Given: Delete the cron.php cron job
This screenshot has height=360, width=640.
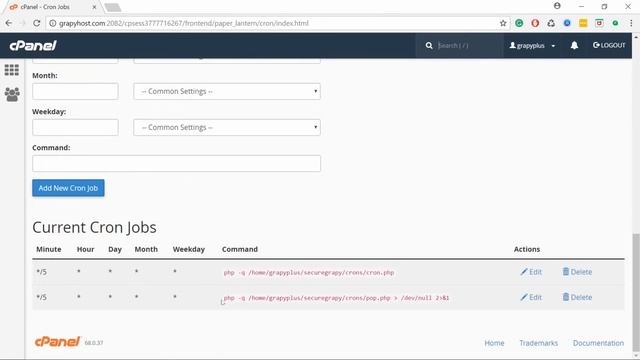Looking at the screenshot, I should (x=577, y=272).
